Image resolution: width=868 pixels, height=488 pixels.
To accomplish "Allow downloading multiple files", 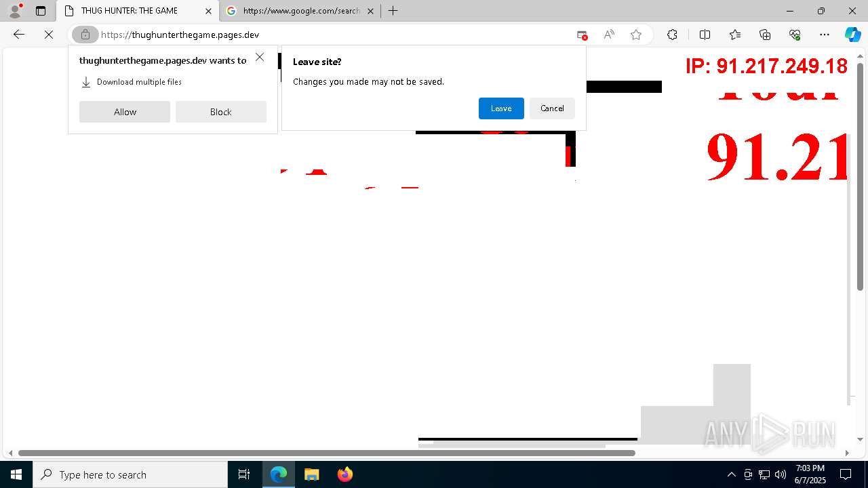I will (x=125, y=112).
